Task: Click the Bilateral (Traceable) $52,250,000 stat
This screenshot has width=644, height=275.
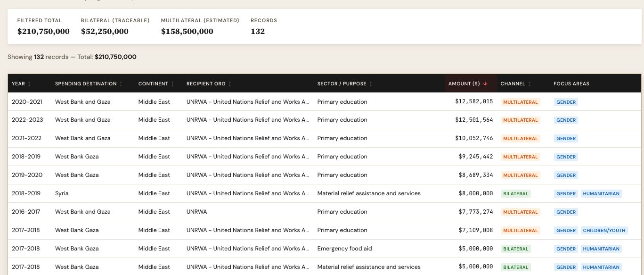Action: pos(105,32)
